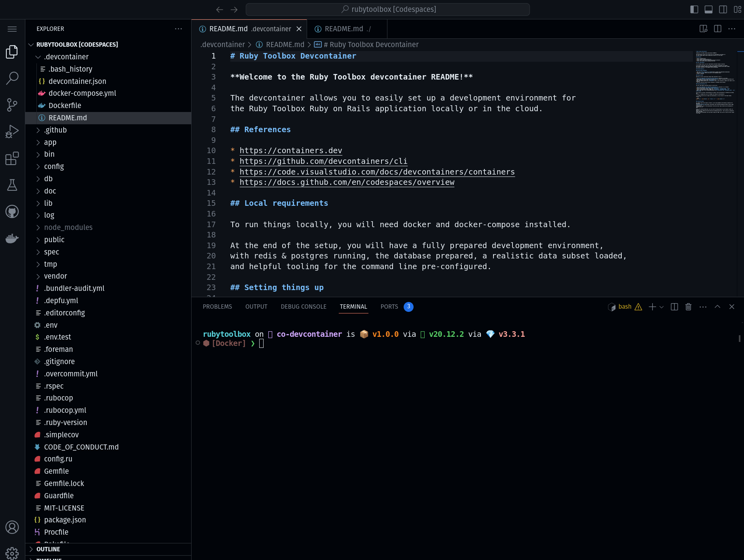The image size is (744, 560).
Task: Open the Accounts menu
Action: [12, 527]
